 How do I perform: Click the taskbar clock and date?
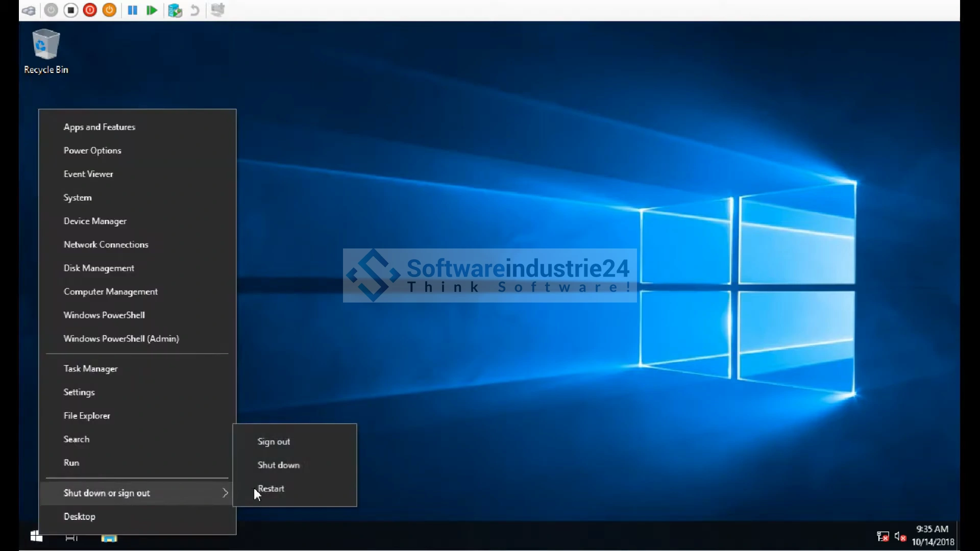click(x=933, y=535)
